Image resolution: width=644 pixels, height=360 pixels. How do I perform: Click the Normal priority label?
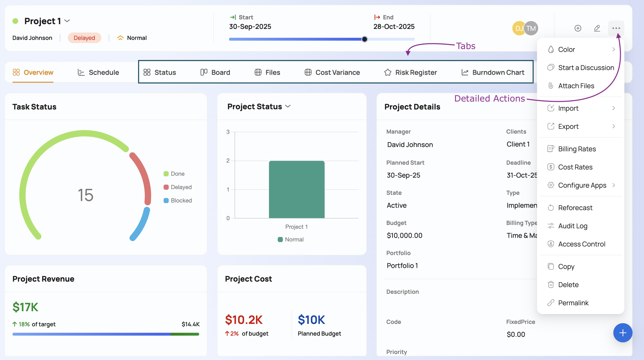[x=136, y=38]
